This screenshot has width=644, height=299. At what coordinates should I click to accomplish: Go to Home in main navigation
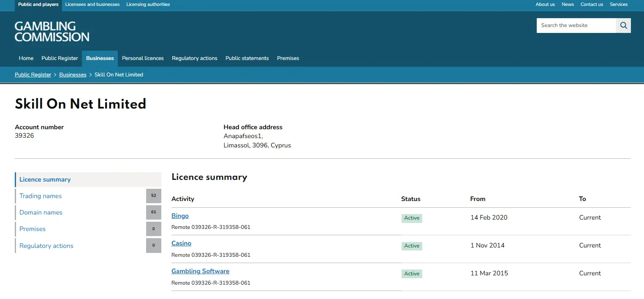(x=26, y=58)
